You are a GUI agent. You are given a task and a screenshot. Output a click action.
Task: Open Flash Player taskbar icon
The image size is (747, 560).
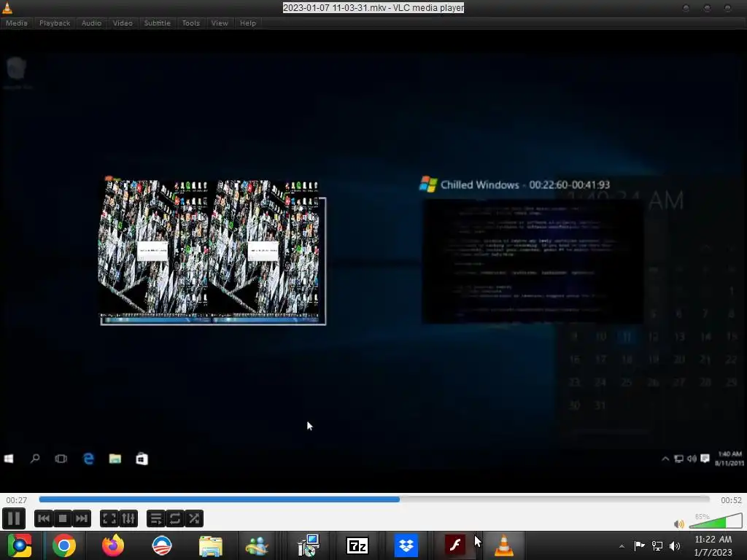455,545
